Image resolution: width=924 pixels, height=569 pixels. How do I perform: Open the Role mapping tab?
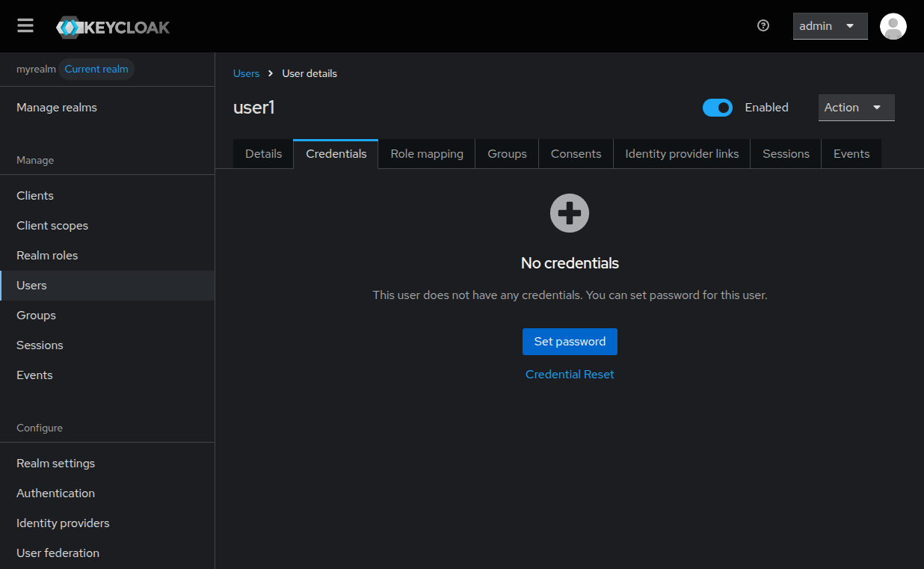click(427, 154)
